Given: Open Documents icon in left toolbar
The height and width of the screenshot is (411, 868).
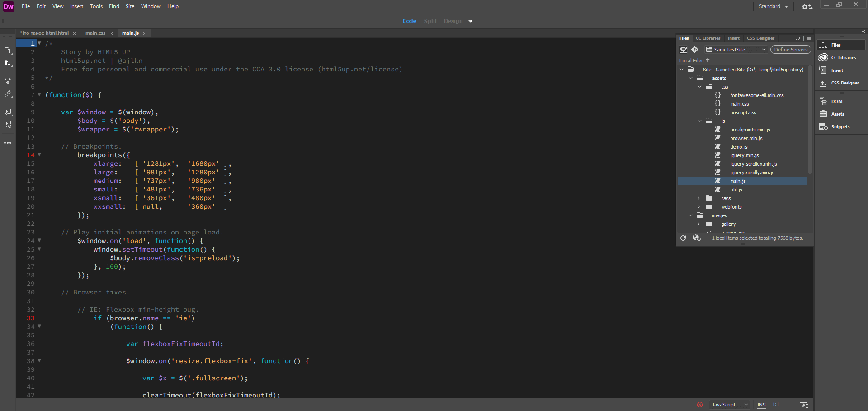Looking at the screenshot, I should click(x=8, y=51).
